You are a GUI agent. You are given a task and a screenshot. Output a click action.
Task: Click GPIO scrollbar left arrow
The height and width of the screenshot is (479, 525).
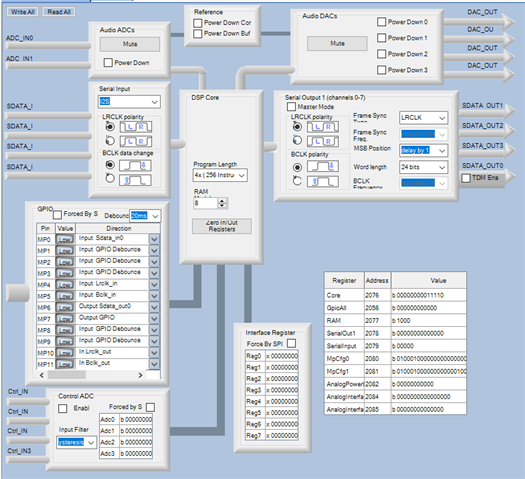point(42,375)
